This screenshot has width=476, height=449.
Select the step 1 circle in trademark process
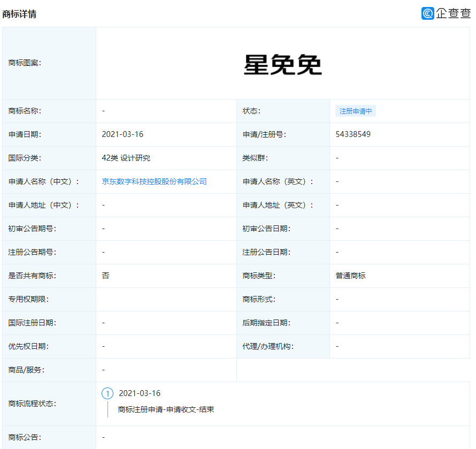point(108,393)
